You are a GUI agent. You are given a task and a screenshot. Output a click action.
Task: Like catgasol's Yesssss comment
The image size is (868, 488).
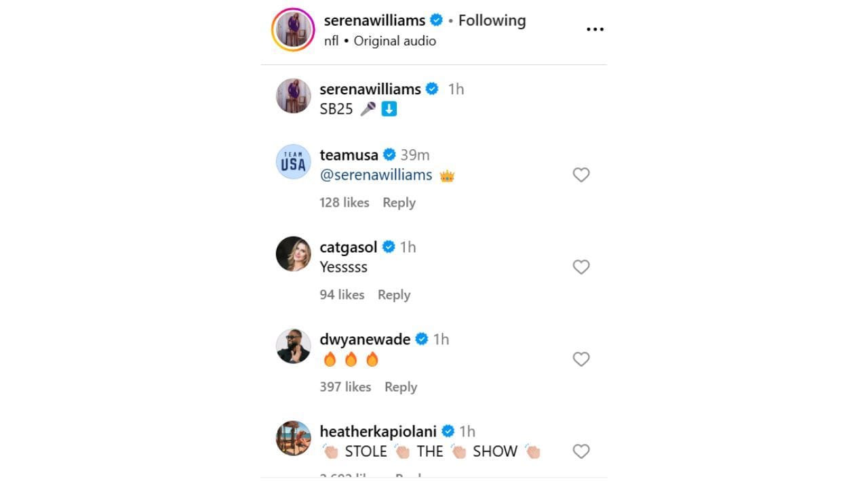click(581, 267)
